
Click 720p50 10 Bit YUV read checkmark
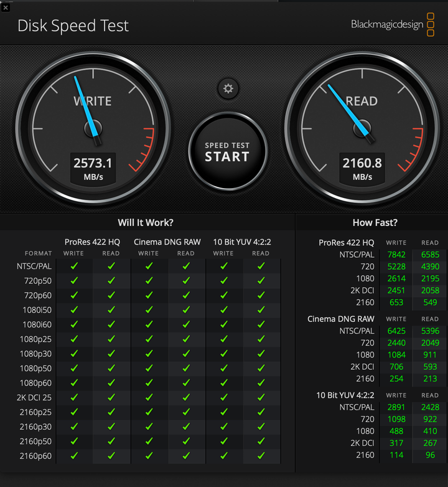pyautogui.click(x=261, y=280)
